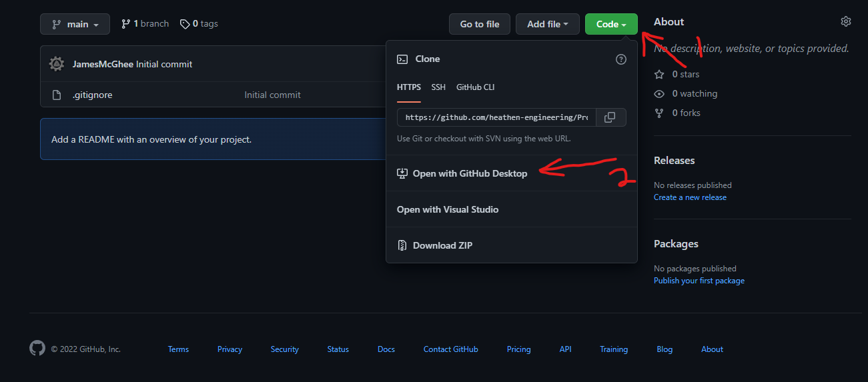Open the 0 stars link
This screenshot has width=868, height=382.
tap(686, 74)
